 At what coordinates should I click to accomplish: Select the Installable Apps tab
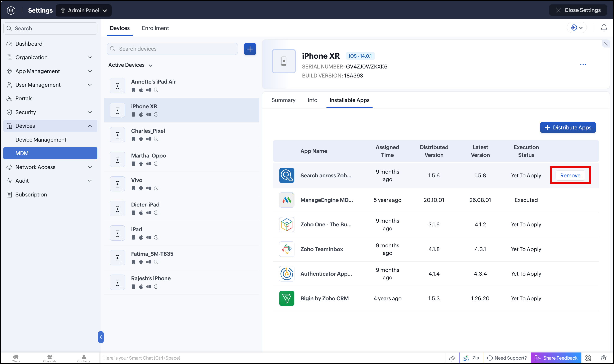point(350,100)
